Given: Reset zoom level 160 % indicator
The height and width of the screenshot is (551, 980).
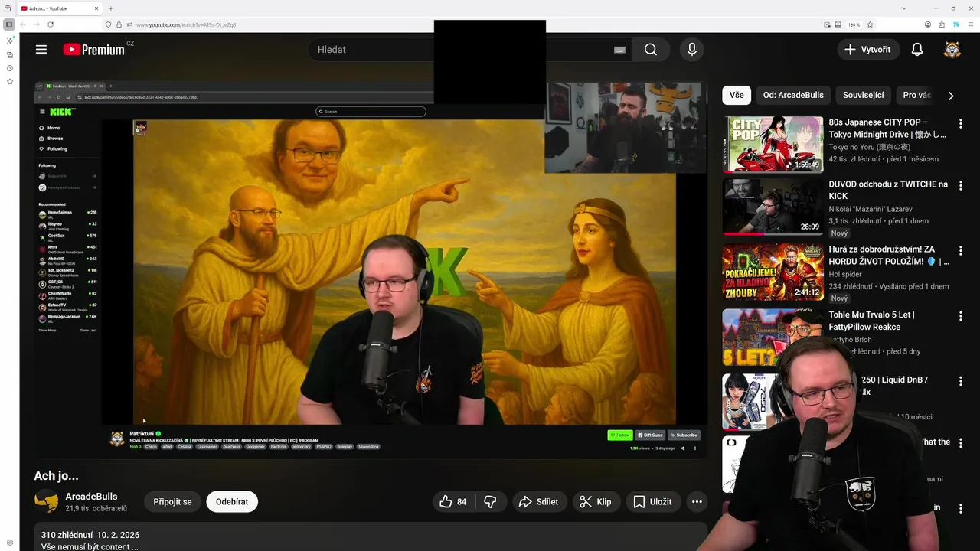Looking at the screenshot, I should [x=853, y=24].
